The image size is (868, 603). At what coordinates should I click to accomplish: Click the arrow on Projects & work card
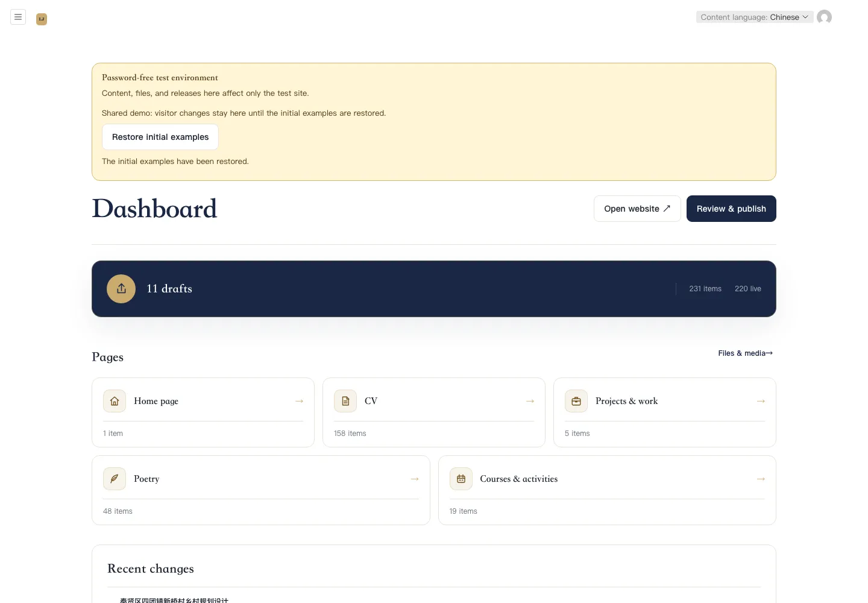tap(761, 401)
